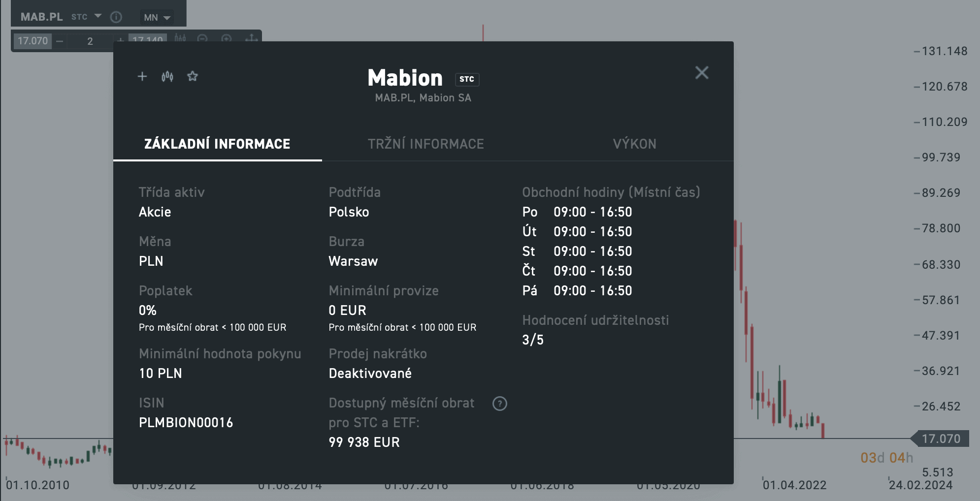Click the help icon beside Dostupný měsíční obrat
Image resolution: width=980 pixels, height=501 pixels.
(500, 404)
